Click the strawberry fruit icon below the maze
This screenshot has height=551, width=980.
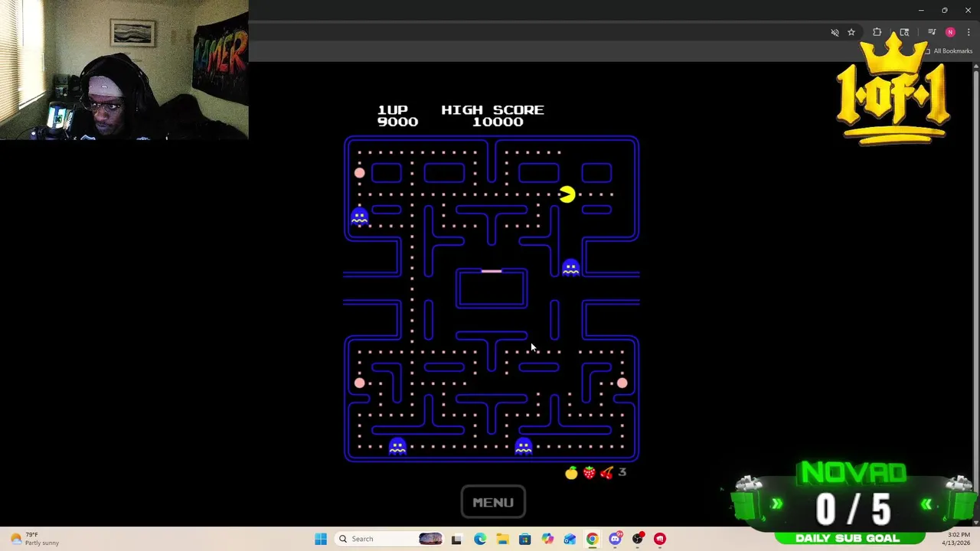coord(589,473)
